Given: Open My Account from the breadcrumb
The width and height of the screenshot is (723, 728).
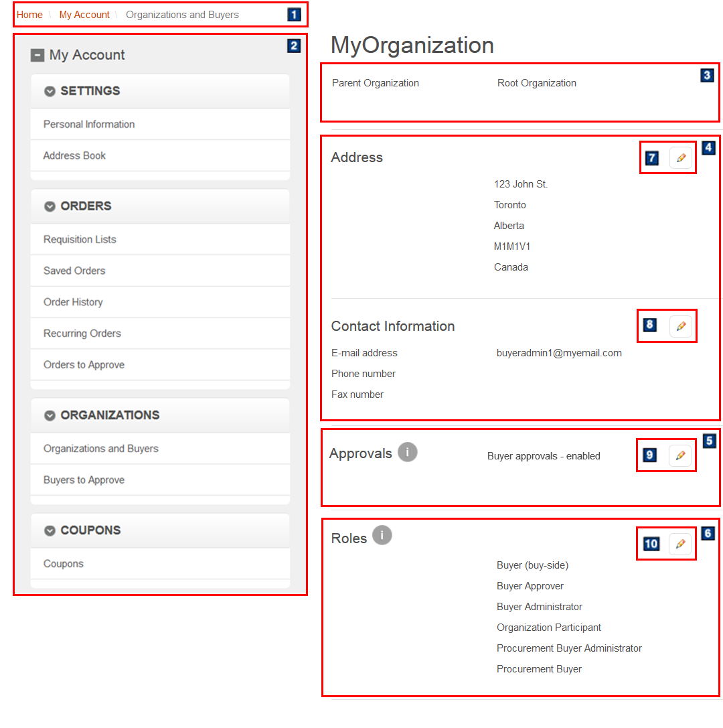Looking at the screenshot, I should coord(84,14).
